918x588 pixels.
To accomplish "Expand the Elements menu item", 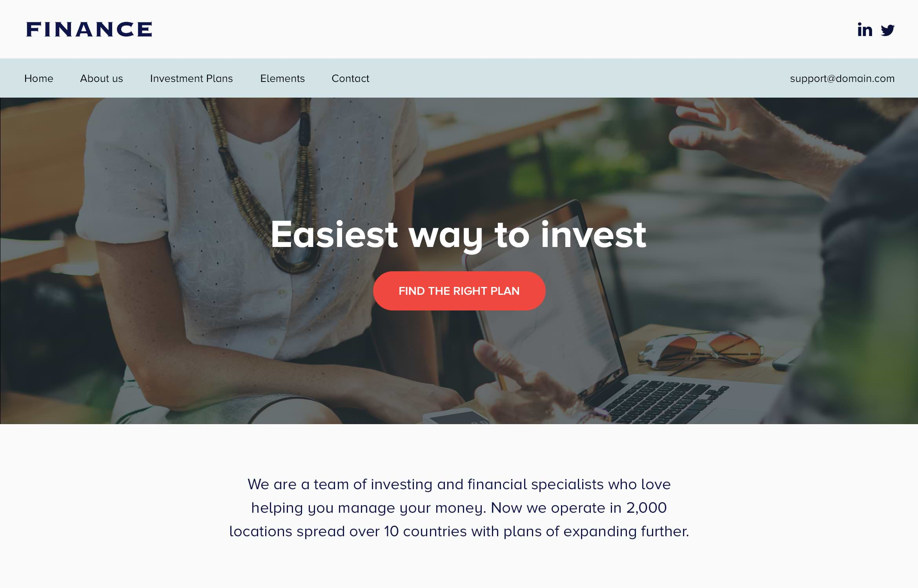I will (x=282, y=78).
